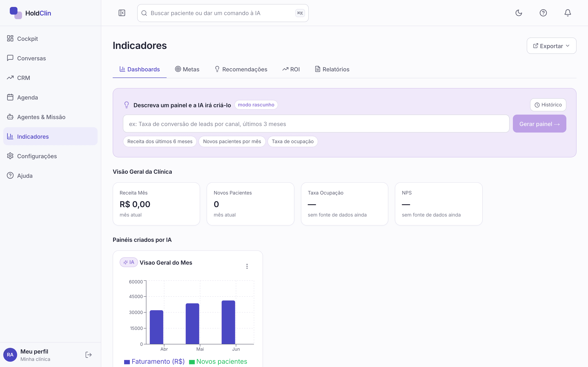Open the Cockpit sidebar icon
Screen dimensions: 588x367
(x=10, y=38)
